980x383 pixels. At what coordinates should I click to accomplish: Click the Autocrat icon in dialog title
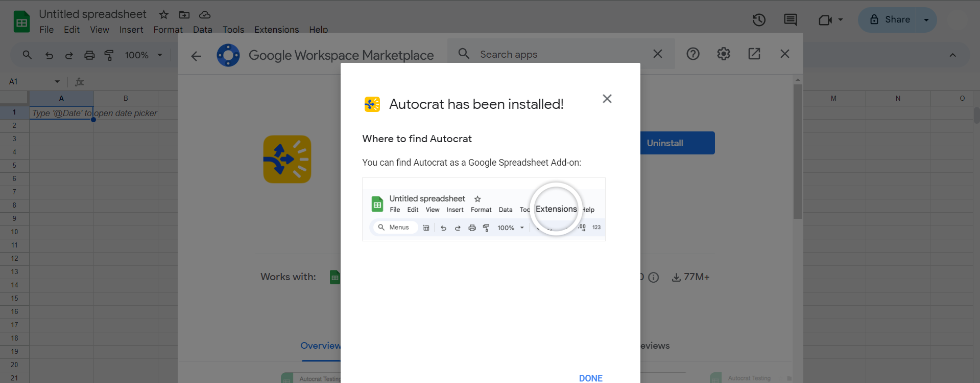coord(372,104)
